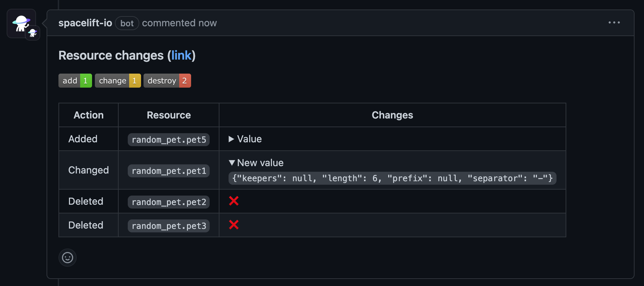The width and height of the screenshot is (644, 286).
Task: Add an emoji reaction via smiley icon
Action: (x=68, y=258)
